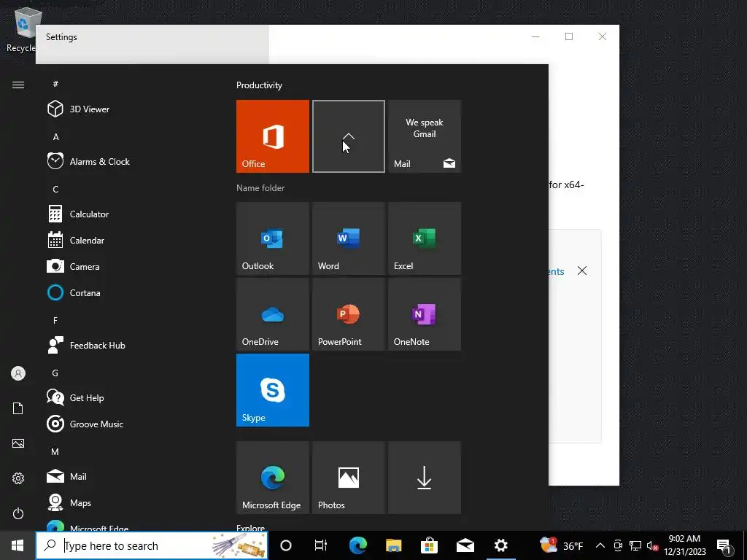
Task: Open the user account menu
Action: (x=18, y=373)
